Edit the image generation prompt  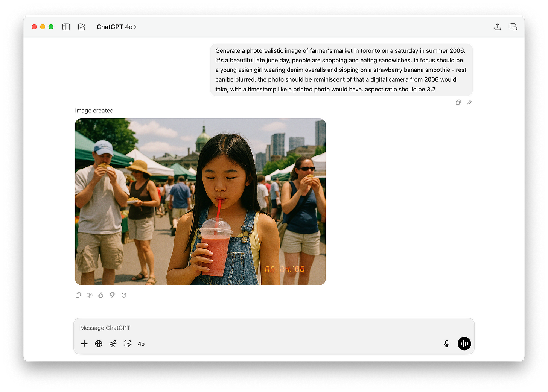[469, 102]
